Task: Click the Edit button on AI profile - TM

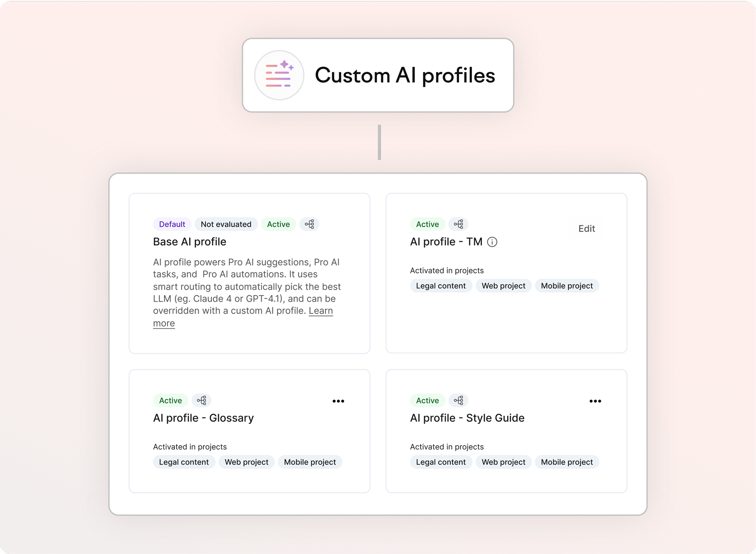Action: pyautogui.click(x=587, y=228)
